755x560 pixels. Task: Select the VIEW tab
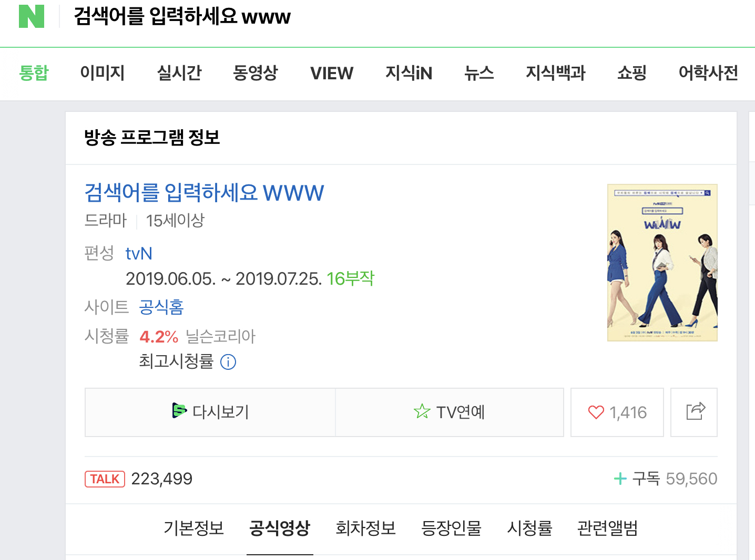click(332, 73)
